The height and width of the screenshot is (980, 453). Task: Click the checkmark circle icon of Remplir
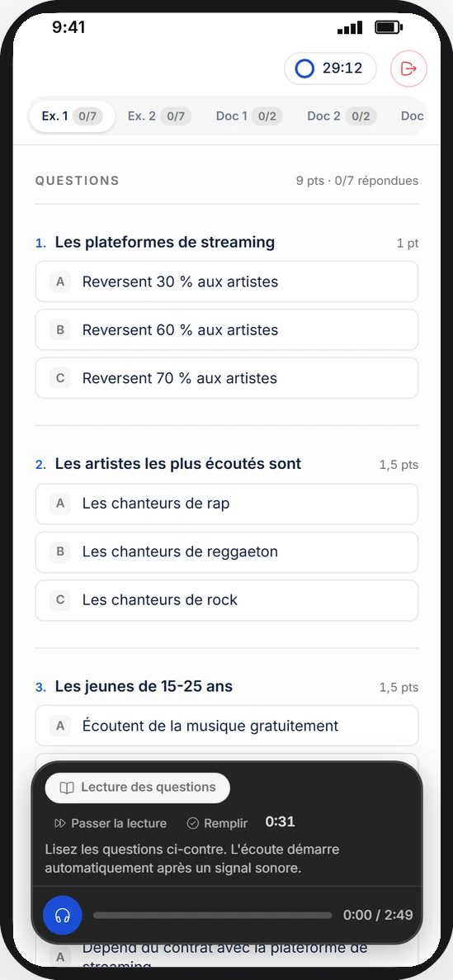point(193,823)
